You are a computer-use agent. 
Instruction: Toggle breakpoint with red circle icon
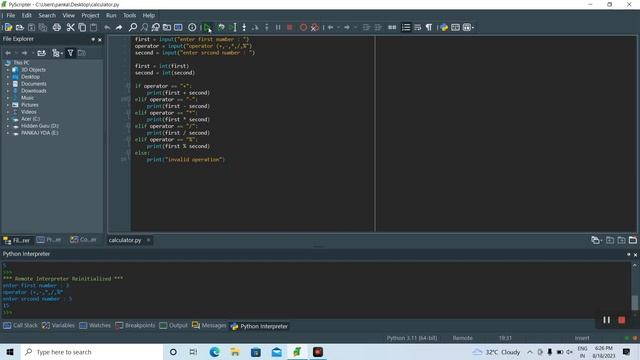[303, 27]
